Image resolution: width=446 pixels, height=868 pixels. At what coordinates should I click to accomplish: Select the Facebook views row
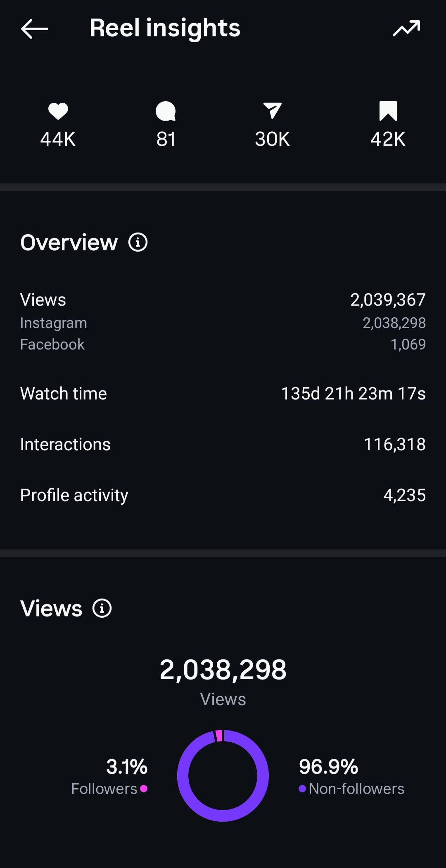[x=223, y=344]
